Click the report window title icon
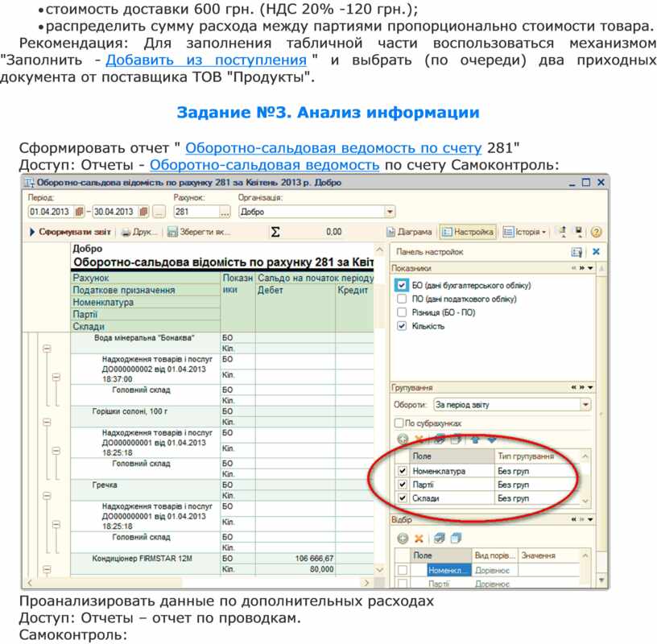Image resolution: width=657 pixels, height=644 pixels. [29, 183]
